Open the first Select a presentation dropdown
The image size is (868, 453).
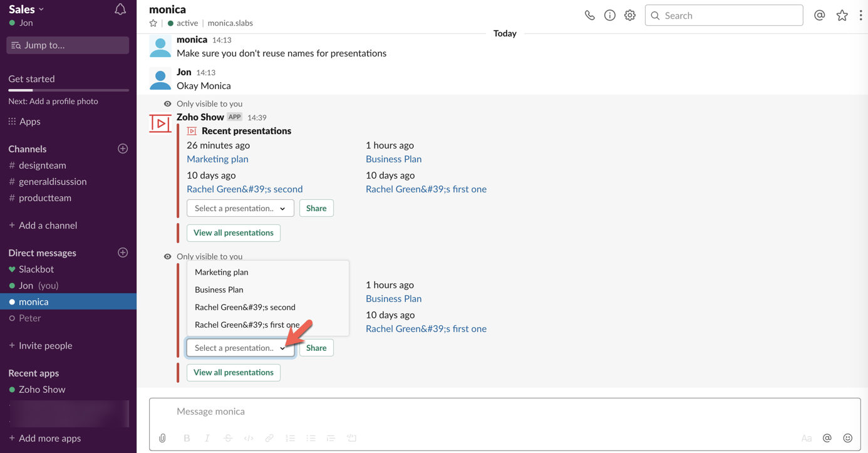240,208
